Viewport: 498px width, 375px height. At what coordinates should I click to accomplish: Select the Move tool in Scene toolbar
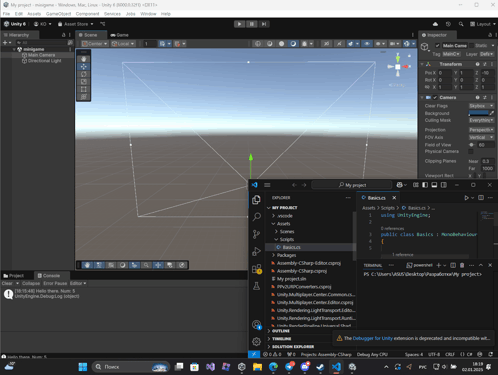84,67
